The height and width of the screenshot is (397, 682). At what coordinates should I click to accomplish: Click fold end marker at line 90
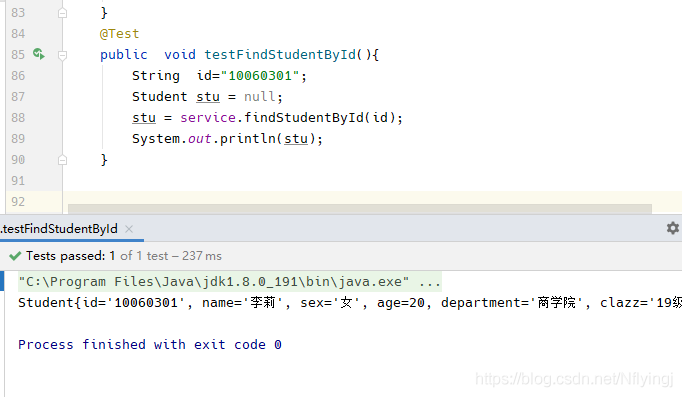[62, 160]
